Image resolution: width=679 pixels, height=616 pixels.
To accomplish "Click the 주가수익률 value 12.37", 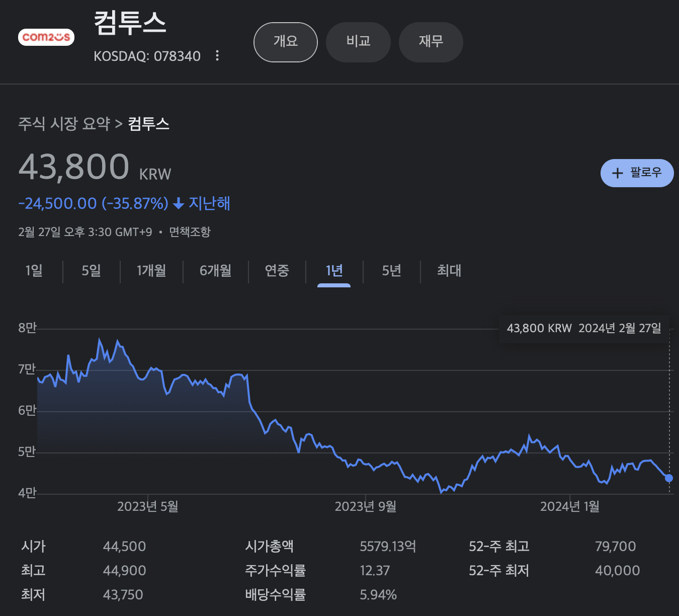I will pos(375,571).
